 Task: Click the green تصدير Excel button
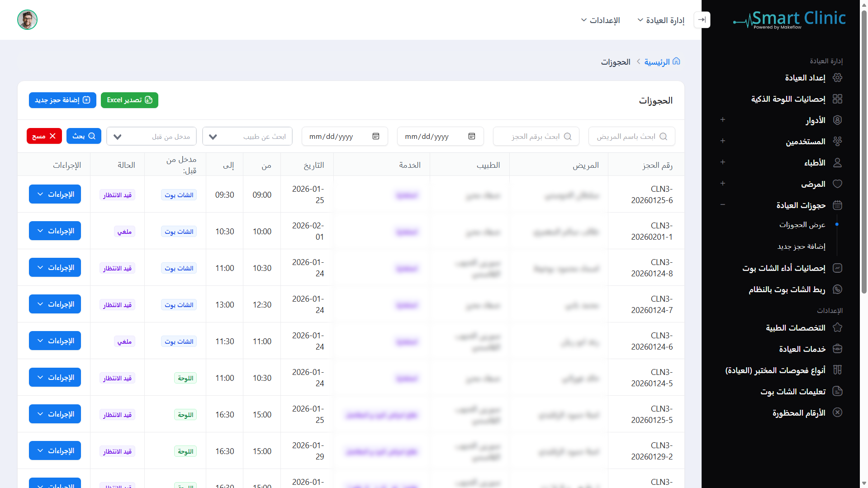point(129,100)
